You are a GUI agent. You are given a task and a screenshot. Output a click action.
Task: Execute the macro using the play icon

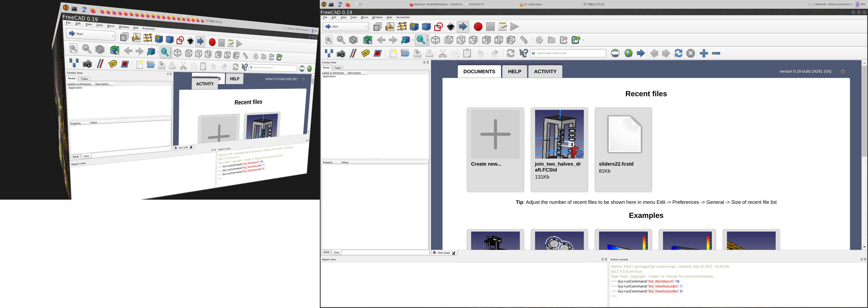515,27
